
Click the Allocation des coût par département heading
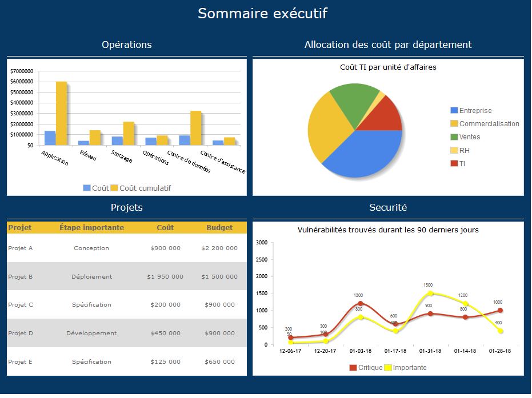[x=388, y=45]
